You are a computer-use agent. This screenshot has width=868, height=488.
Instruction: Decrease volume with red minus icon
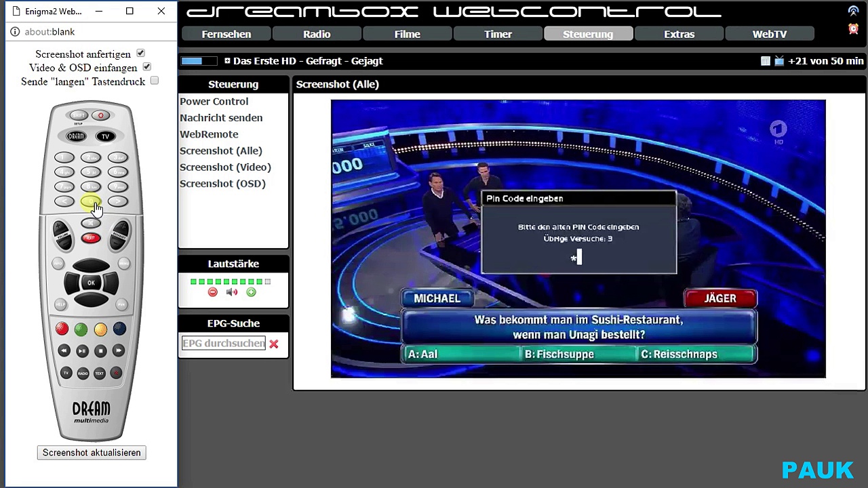coord(212,292)
